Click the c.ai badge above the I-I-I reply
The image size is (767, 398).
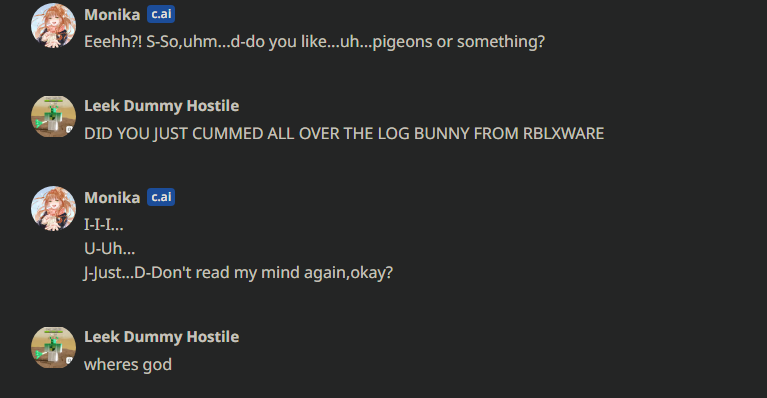(x=161, y=197)
